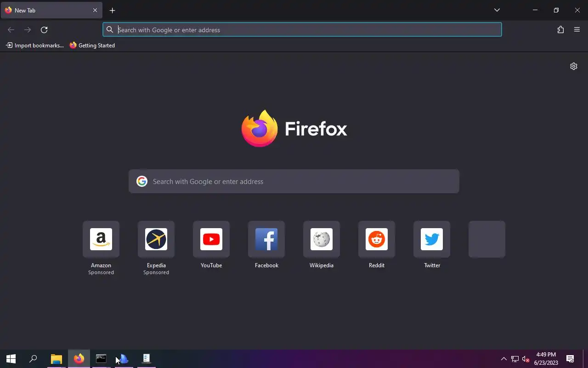Image resolution: width=588 pixels, height=368 pixels.
Task: Open the new tab personalize gear
Action: [574, 66]
